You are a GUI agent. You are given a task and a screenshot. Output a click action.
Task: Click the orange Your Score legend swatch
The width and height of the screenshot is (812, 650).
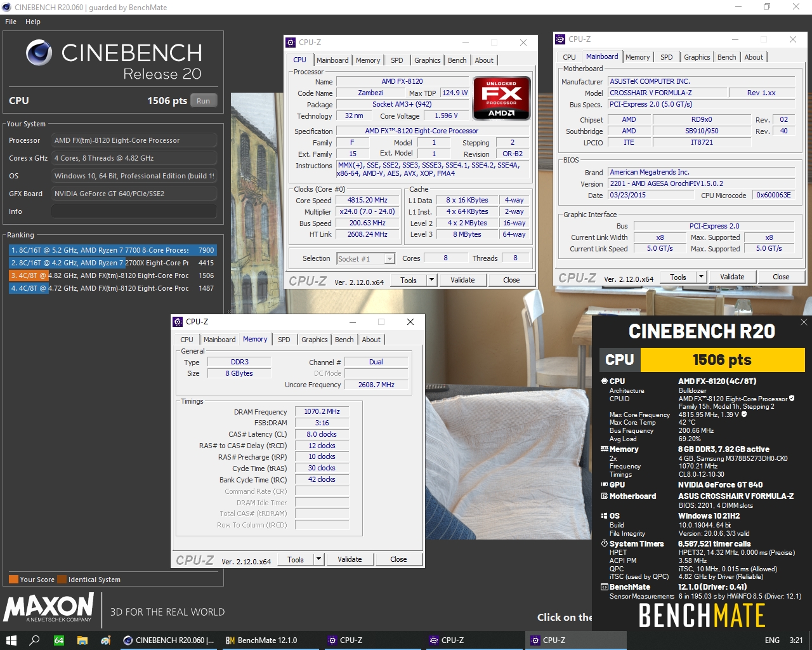[13, 580]
